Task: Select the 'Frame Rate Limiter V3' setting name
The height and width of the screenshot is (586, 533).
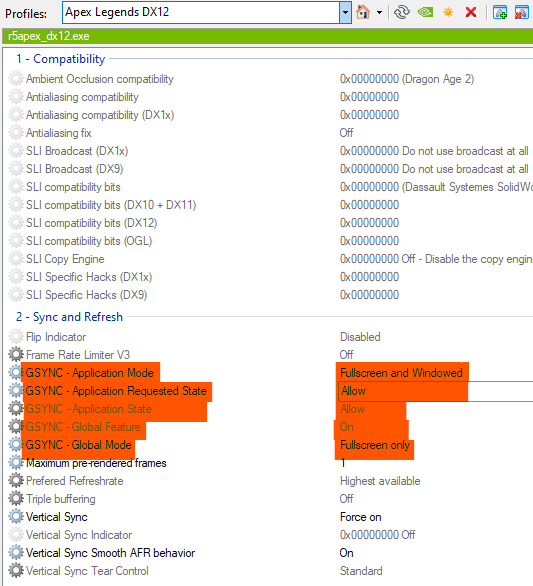Action: pyautogui.click(x=78, y=355)
